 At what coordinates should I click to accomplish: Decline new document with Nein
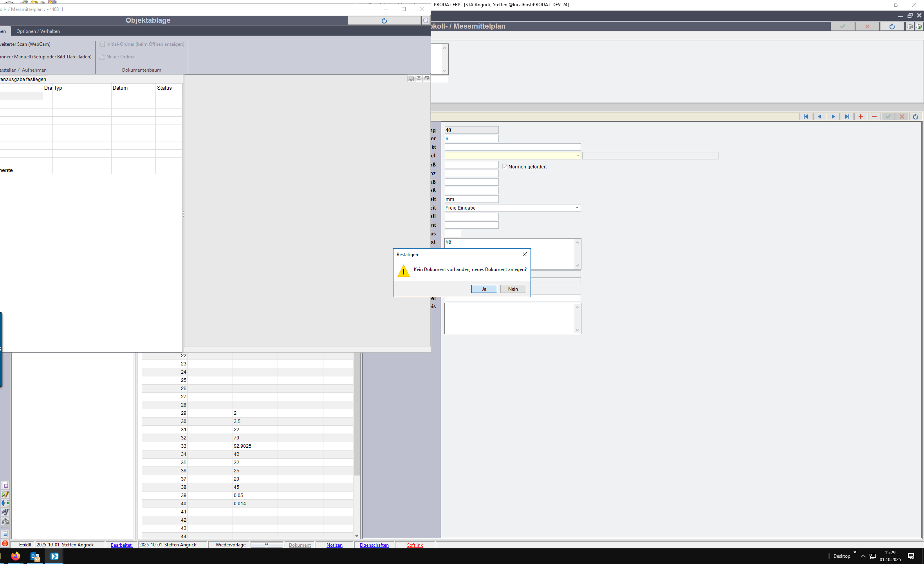513,289
